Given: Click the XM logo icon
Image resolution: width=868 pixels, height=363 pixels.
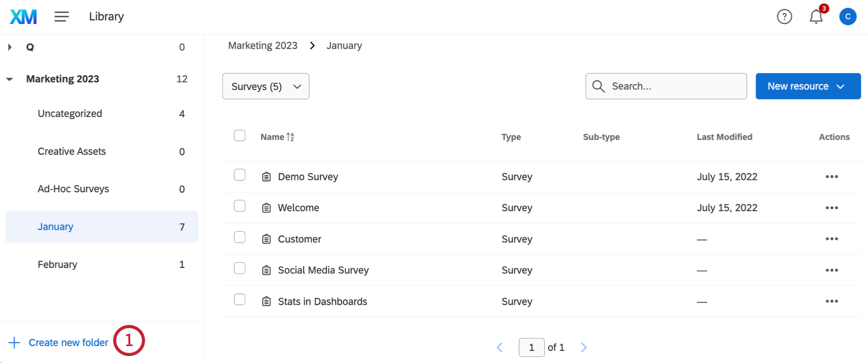Looking at the screenshot, I should click(x=23, y=17).
